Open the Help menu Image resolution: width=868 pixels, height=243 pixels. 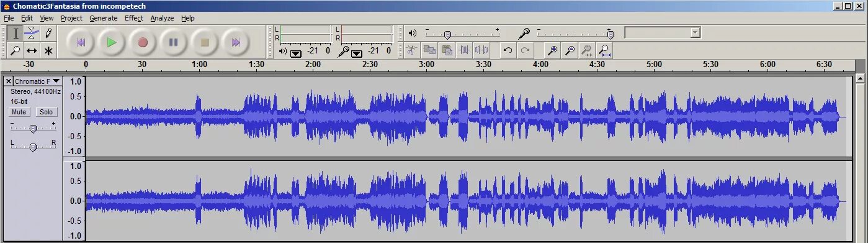[x=187, y=18]
